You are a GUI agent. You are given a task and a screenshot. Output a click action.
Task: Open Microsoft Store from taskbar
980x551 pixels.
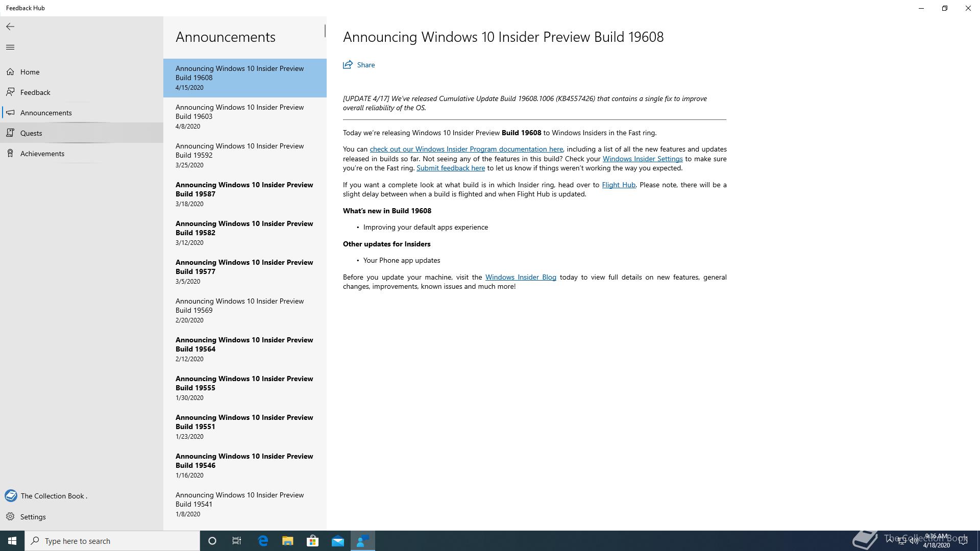point(313,541)
